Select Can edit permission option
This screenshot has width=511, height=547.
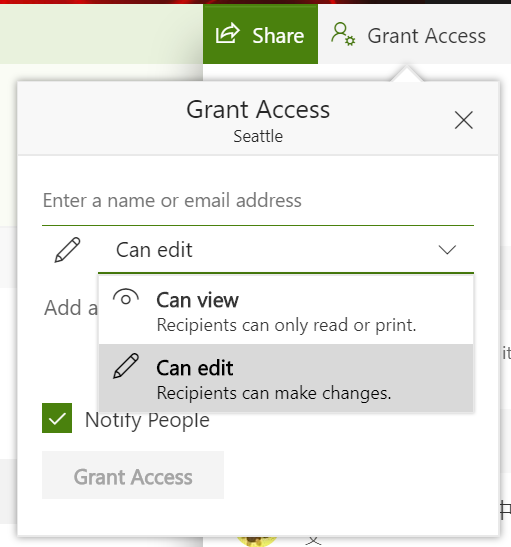point(286,378)
